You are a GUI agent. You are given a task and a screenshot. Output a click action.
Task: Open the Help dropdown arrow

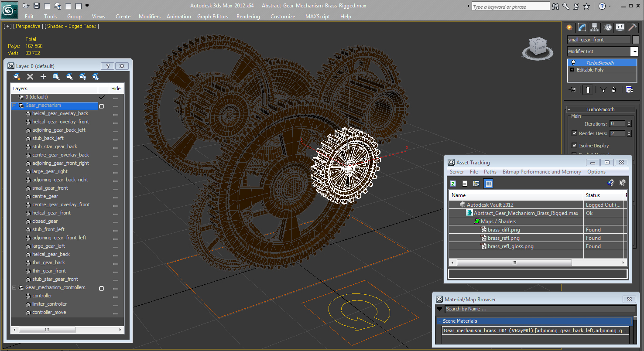coord(610,6)
